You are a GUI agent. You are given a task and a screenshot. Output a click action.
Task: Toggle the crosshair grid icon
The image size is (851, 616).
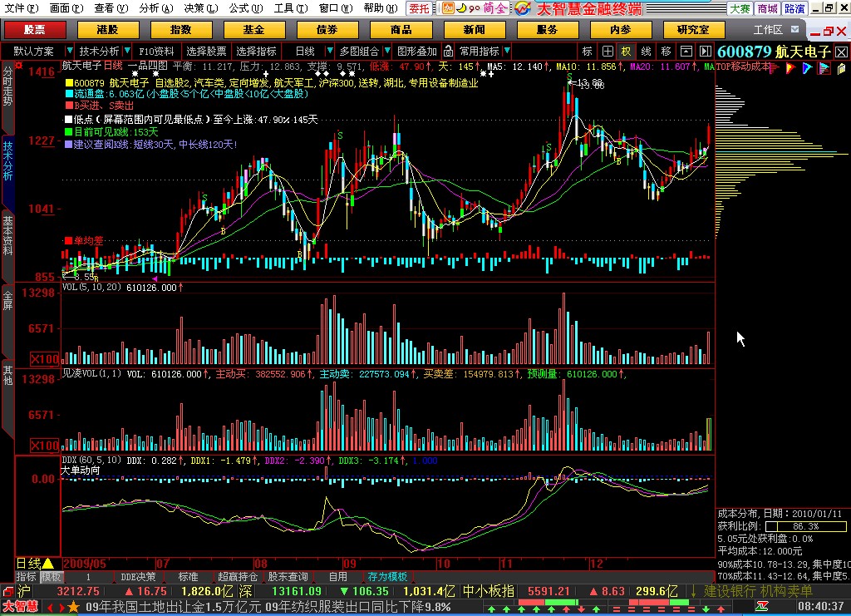click(x=608, y=51)
